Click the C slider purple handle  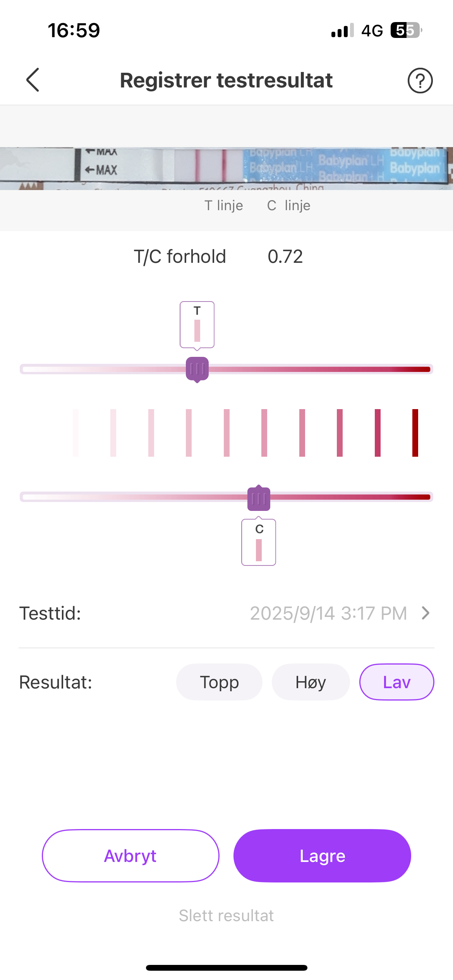click(259, 498)
